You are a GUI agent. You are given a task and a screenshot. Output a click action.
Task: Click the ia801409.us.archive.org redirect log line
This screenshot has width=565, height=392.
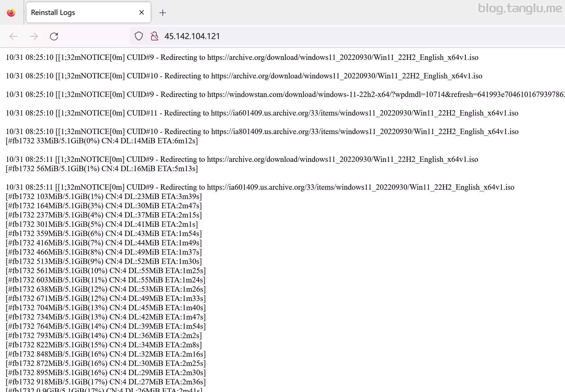point(262,132)
